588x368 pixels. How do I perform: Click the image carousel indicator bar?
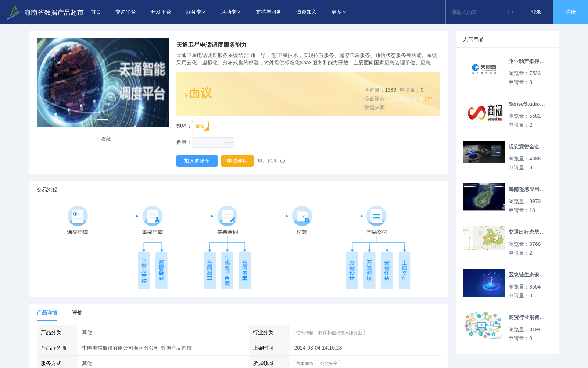click(x=103, y=120)
